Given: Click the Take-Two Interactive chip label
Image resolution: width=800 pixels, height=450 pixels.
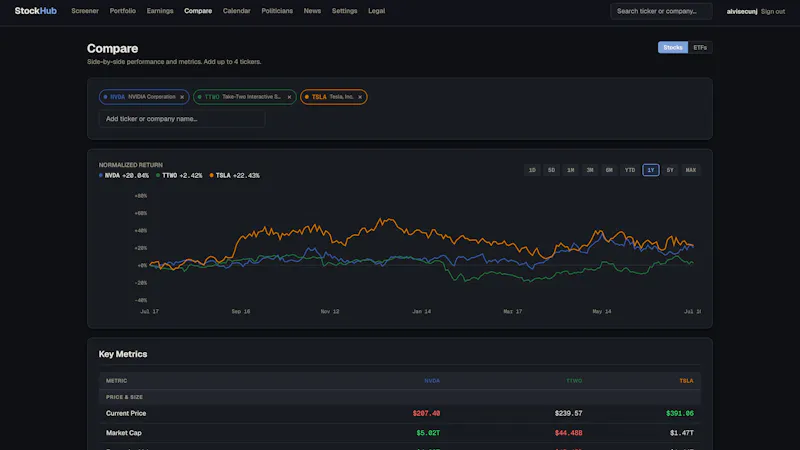Looking at the screenshot, I should point(252,97).
